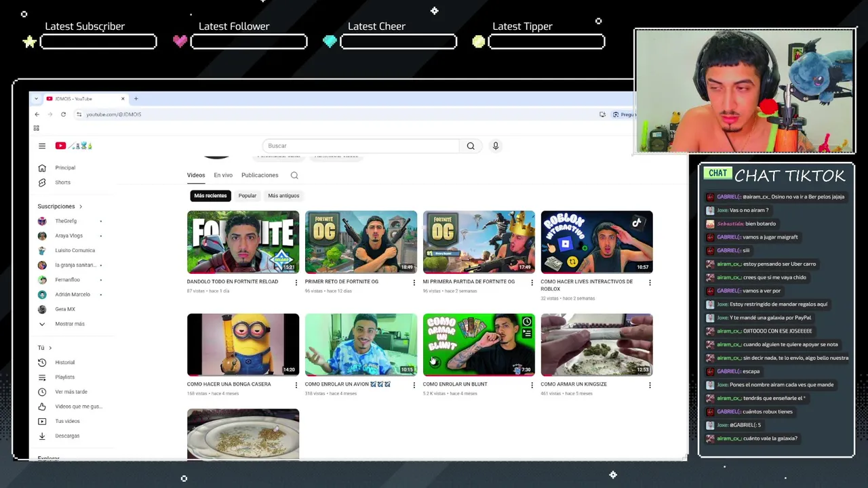868x488 pixels.
Task: Open Araya Vlogs subscription
Action: (x=68, y=236)
